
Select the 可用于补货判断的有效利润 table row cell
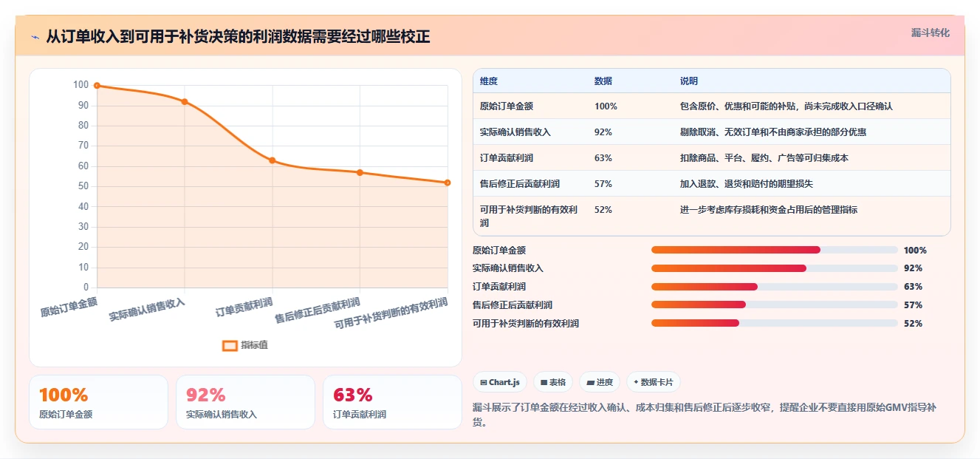point(528,216)
